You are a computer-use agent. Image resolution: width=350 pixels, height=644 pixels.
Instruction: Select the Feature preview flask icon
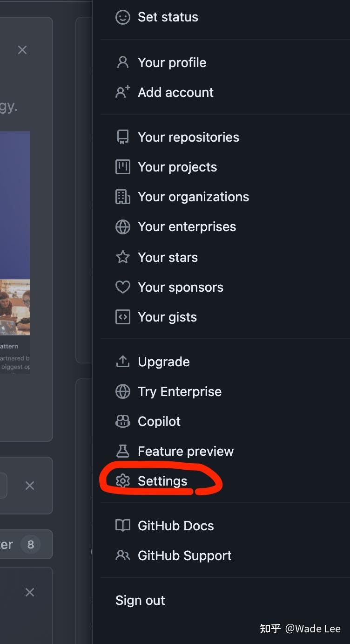[122, 451]
